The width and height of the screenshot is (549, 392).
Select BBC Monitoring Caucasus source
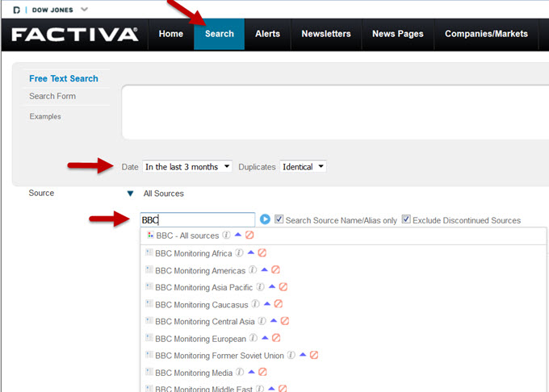pyautogui.click(x=202, y=305)
